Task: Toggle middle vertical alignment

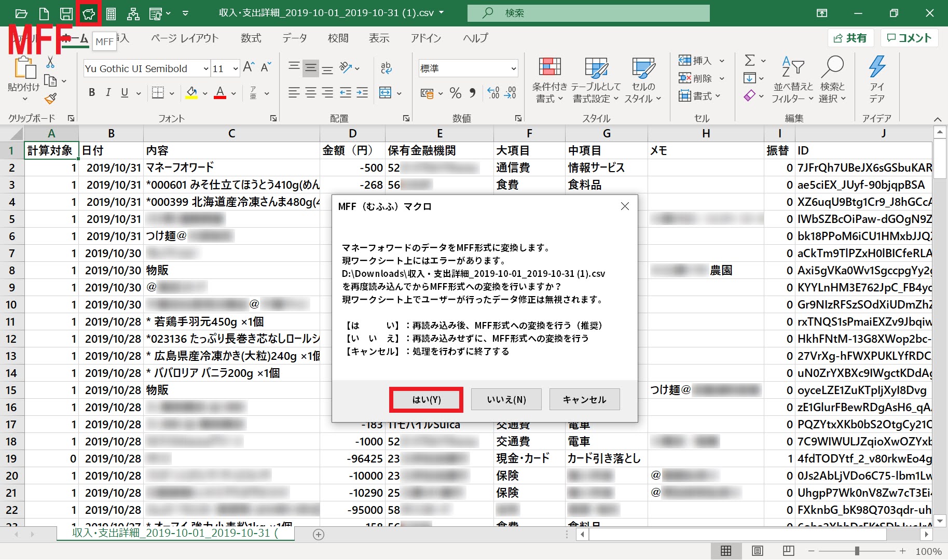Action: [311, 67]
